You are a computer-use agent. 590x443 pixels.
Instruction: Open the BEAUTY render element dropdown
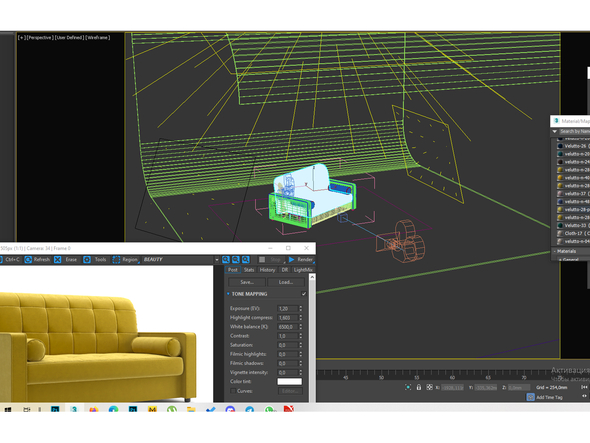coord(217,260)
